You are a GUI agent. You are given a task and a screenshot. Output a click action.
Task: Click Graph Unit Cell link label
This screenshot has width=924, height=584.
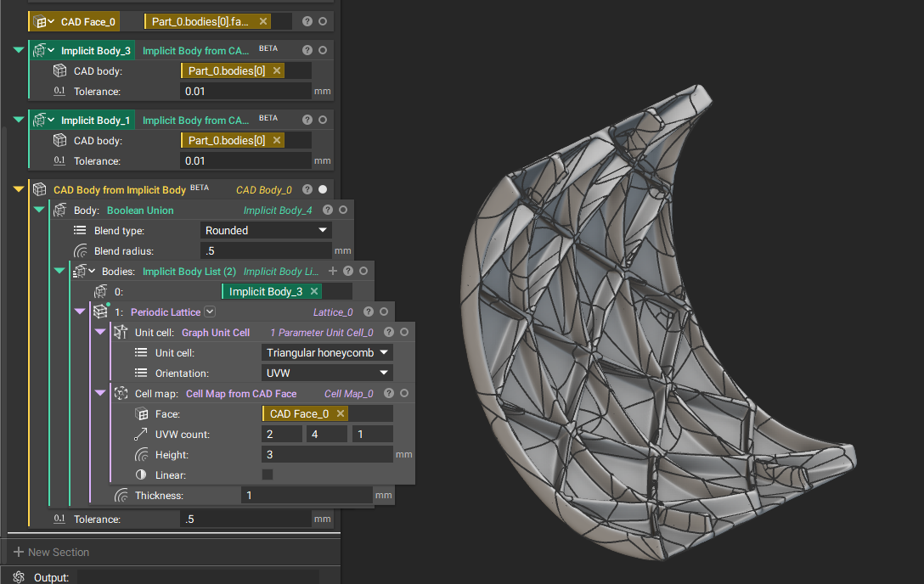point(216,333)
